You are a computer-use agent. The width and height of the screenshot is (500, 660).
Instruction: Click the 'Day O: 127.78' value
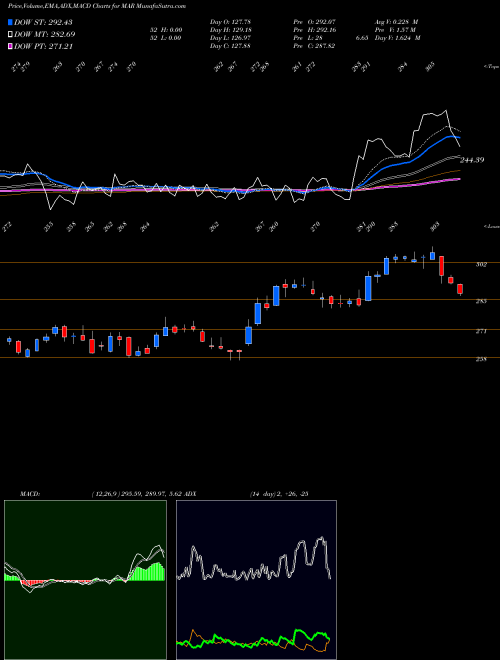[x=230, y=21]
